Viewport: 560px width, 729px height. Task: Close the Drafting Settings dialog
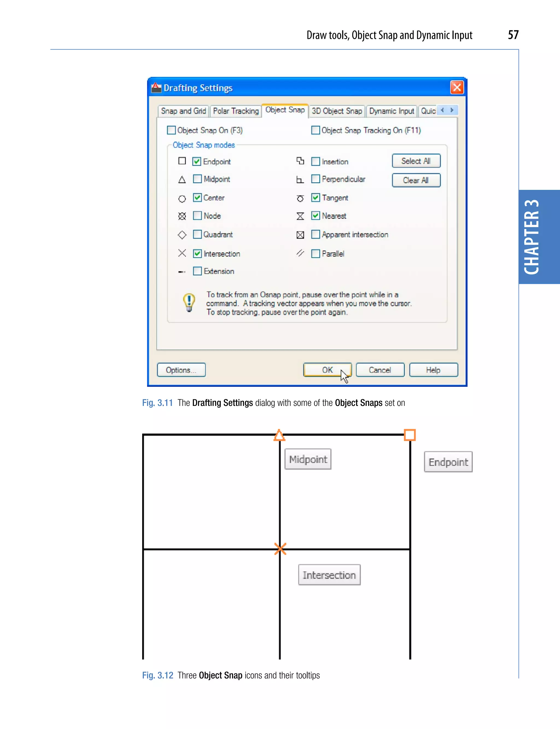(x=457, y=88)
